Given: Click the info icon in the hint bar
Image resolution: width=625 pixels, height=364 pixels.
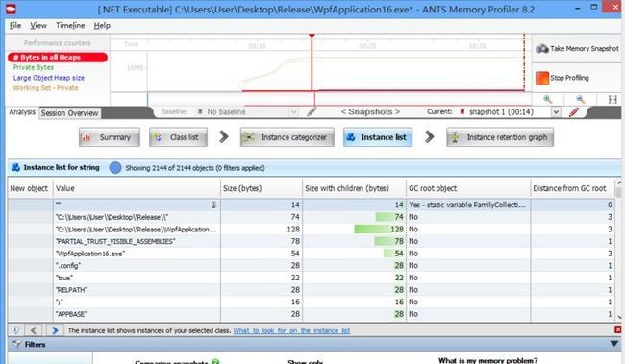Looking at the screenshot, I should [x=15, y=330].
